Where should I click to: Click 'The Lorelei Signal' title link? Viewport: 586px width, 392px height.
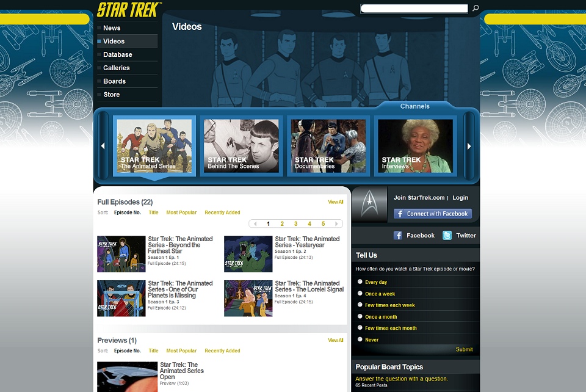[309, 286]
